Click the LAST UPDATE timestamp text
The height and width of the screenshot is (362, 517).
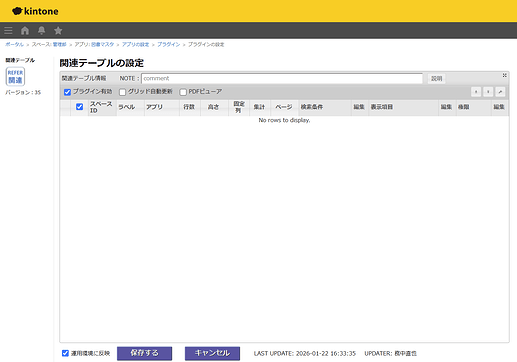point(305,353)
